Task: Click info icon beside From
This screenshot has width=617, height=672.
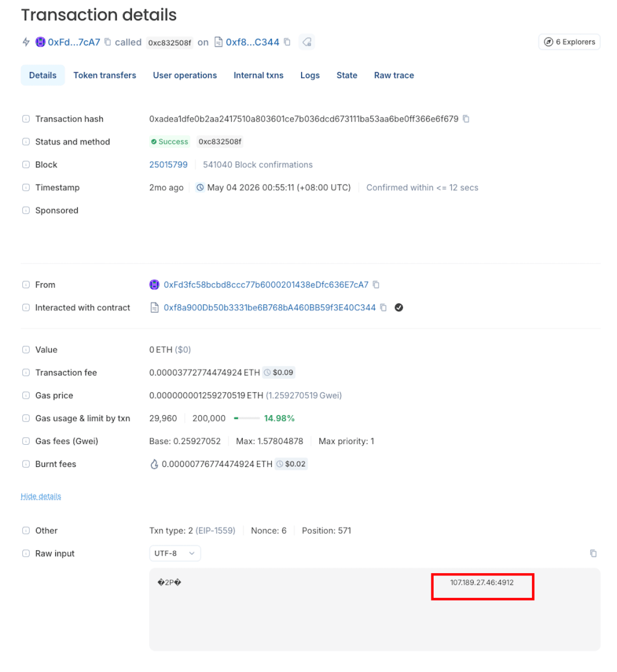Action: [x=26, y=284]
